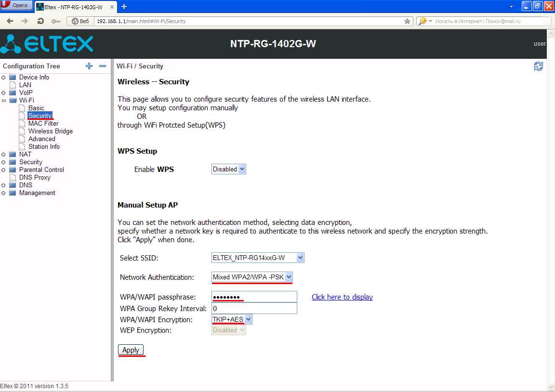Open the WPA/WAPI Encryption dropdown
Screen dimensions: 555x392
232,319
